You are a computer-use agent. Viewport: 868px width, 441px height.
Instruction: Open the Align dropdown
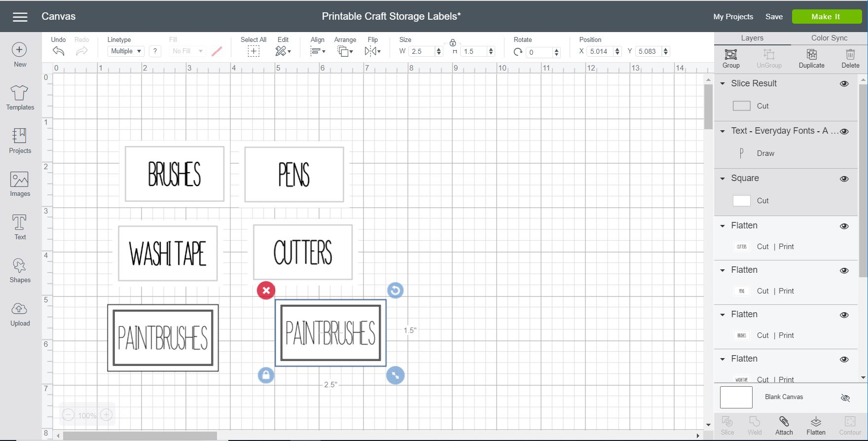point(318,51)
